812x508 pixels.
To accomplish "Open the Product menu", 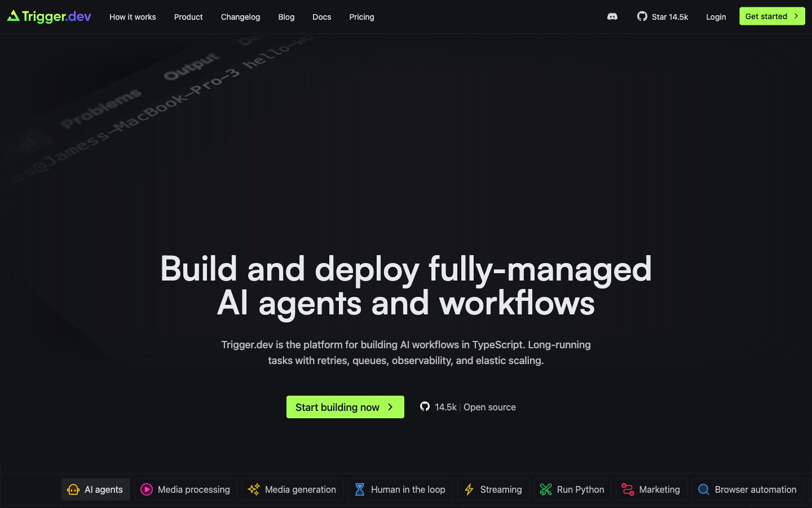I will click(x=188, y=17).
